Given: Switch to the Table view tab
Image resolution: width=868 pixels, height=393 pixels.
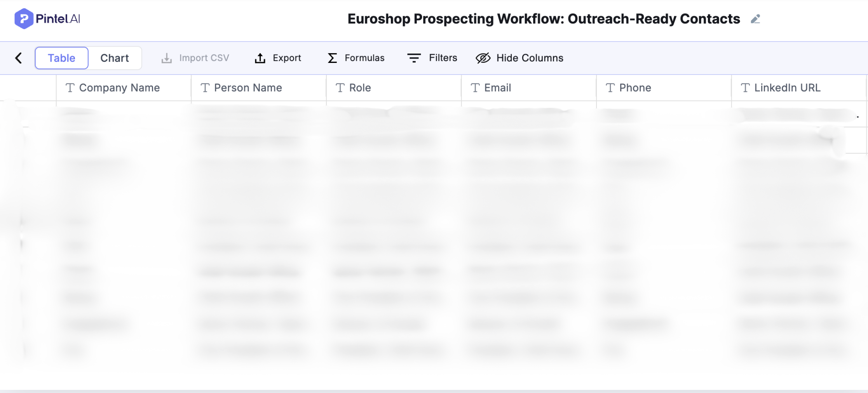Looking at the screenshot, I should coord(61,58).
